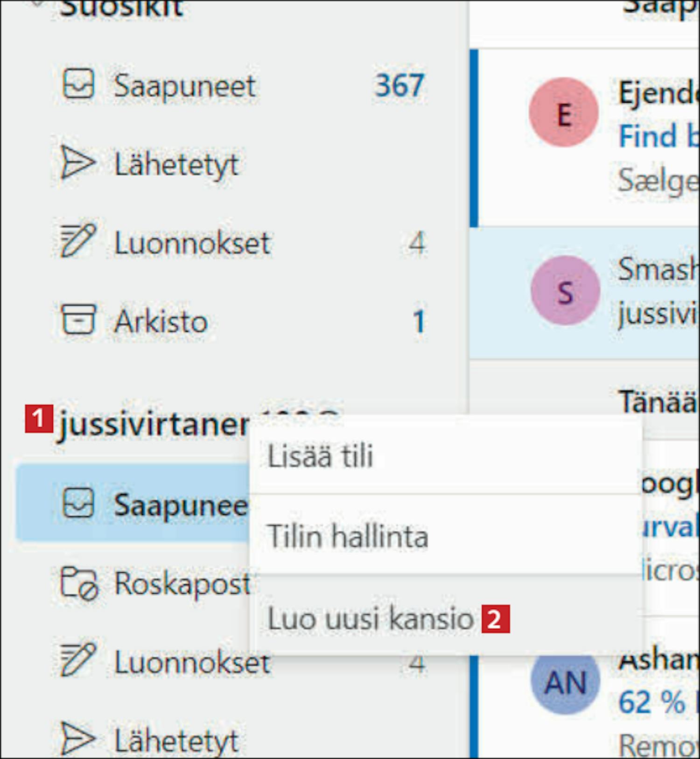The height and width of the screenshot is (759, 700).
Task: Select Lisää tili from the context menu
Action: [x=320, y=456]
